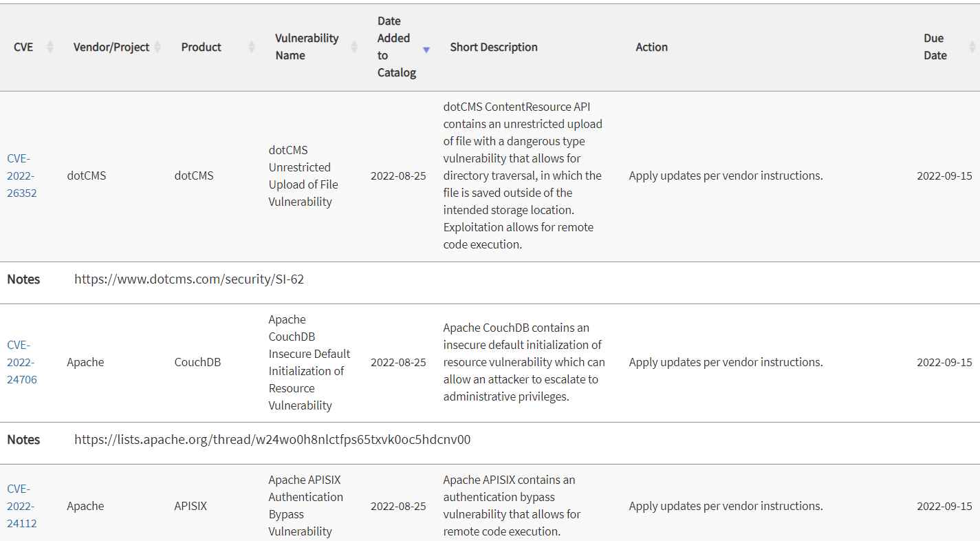Click Notes label above CouchDB row

coord(23,279)
